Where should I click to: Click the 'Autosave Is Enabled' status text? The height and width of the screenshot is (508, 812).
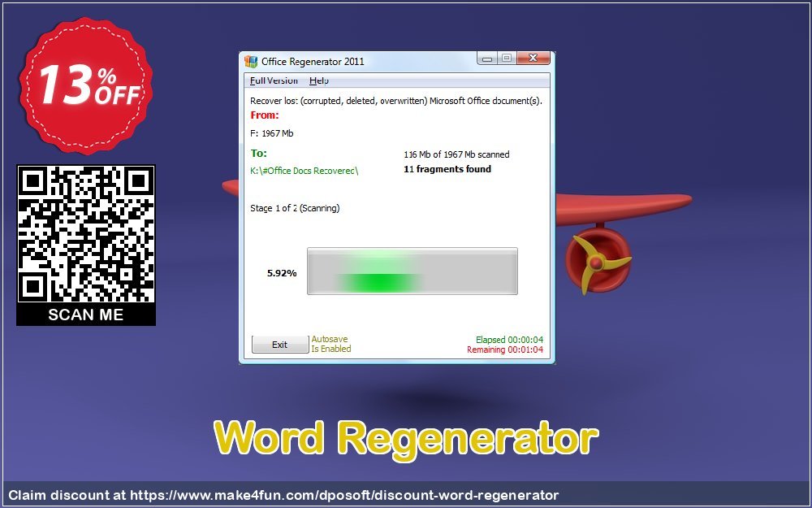pyautogui.click(x=331, y=344)
